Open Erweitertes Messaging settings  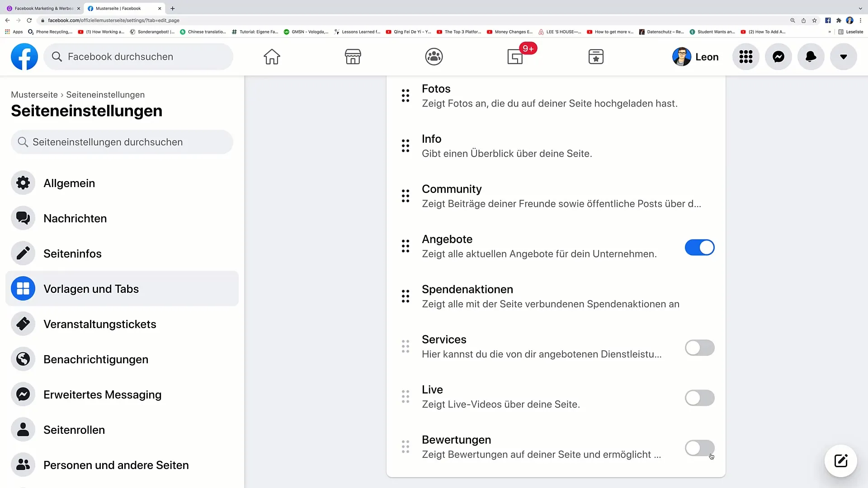pos(122,394)
